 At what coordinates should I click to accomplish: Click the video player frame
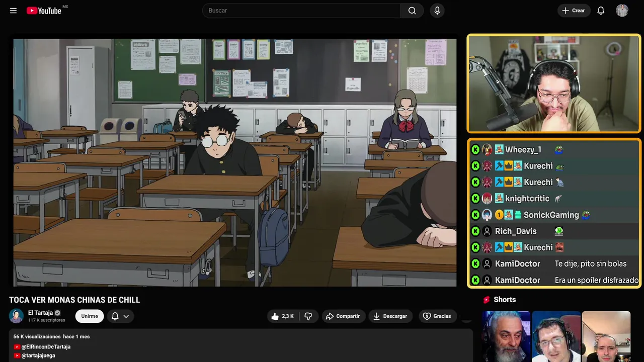235,162
